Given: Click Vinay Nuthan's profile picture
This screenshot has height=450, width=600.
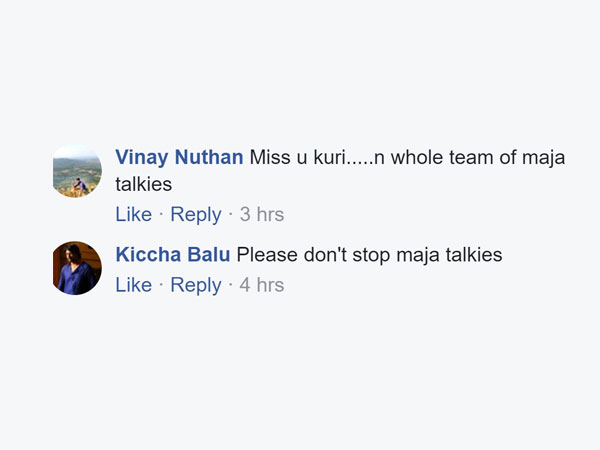Looking at the screenshot, I should 77,172.
